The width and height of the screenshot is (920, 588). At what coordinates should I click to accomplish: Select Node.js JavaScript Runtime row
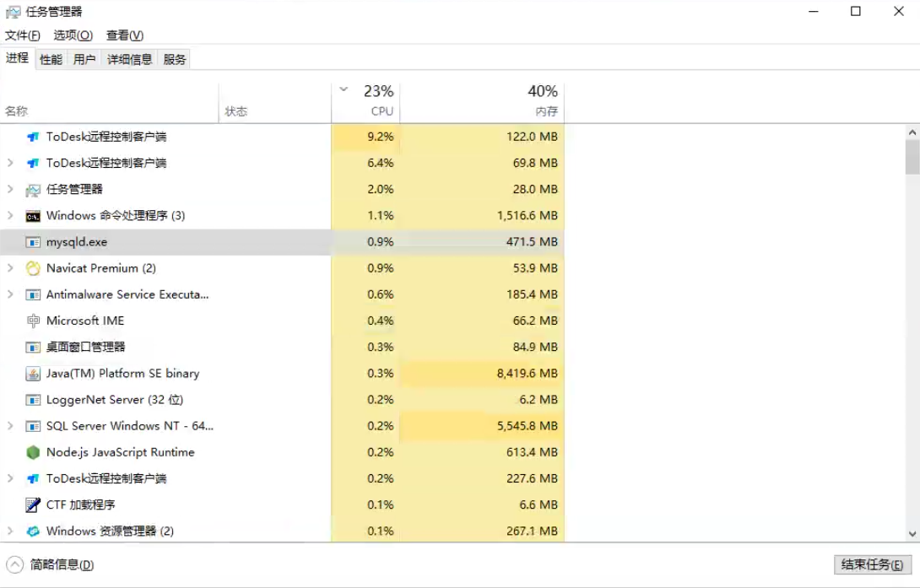pos(282,452)
